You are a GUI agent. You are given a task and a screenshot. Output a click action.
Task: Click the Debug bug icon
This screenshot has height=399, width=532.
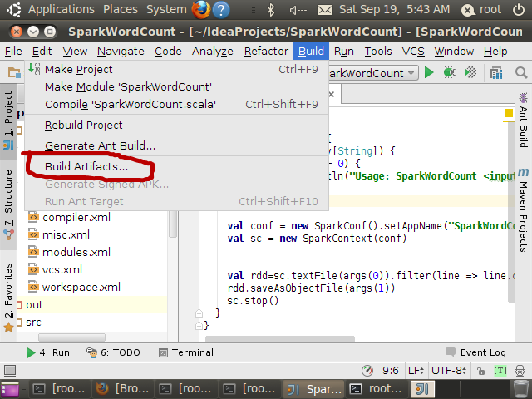click(x=449, y=72)
